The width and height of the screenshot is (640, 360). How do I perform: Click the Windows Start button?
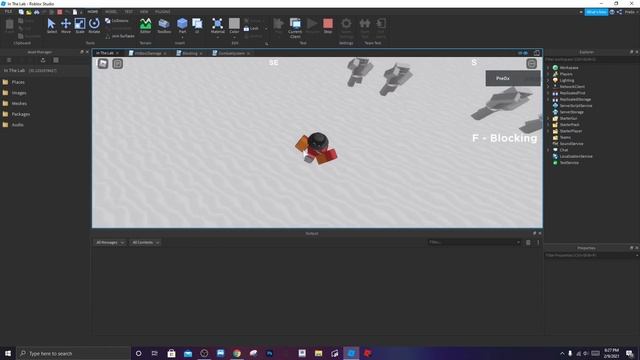click(8, 353)
